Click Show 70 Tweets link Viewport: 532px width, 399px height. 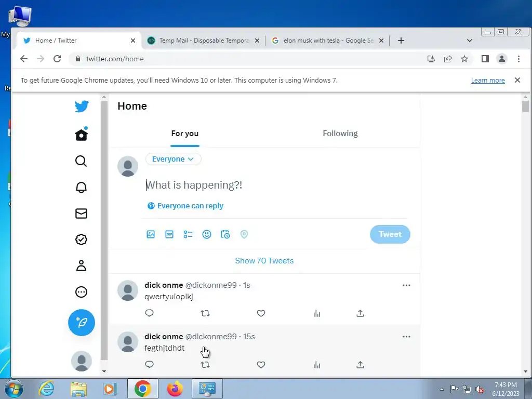264,261
